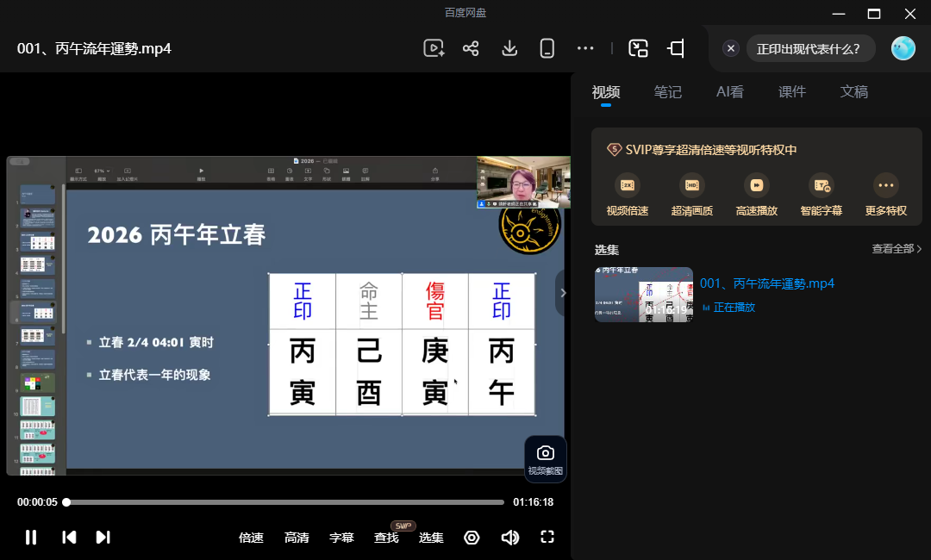Click the 视频倍速 SVIP feature icon
931x560 pixels.
(x=627, y=185)
